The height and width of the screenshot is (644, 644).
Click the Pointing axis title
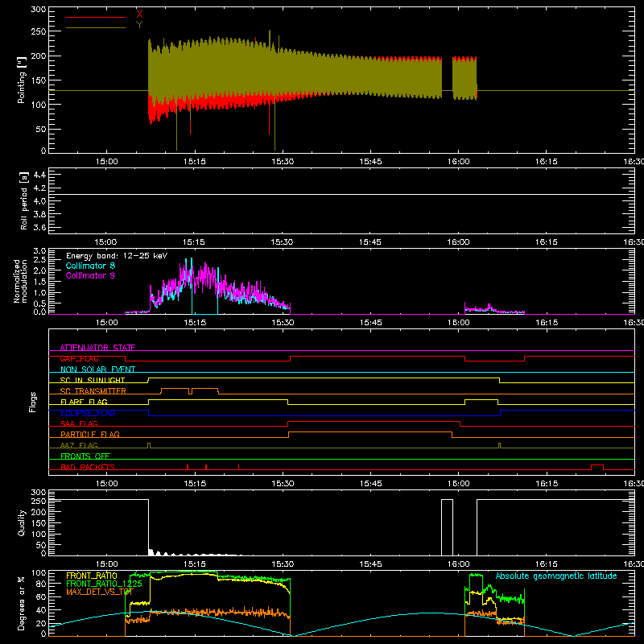[22, 80]
